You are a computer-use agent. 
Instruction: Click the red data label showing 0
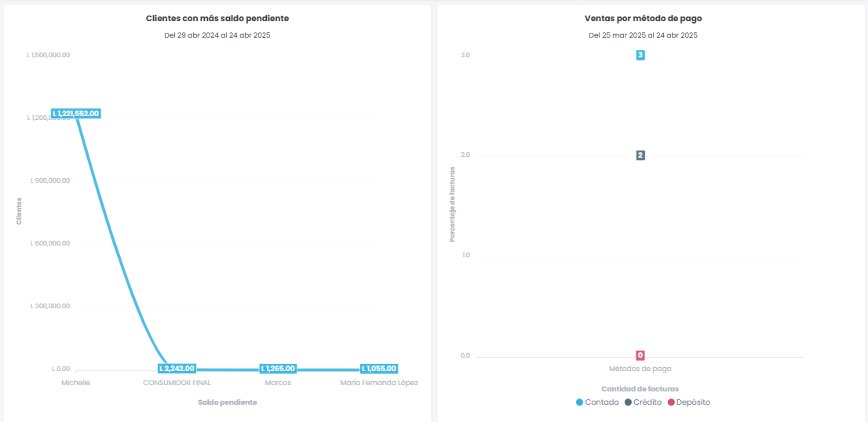(640, 355)
